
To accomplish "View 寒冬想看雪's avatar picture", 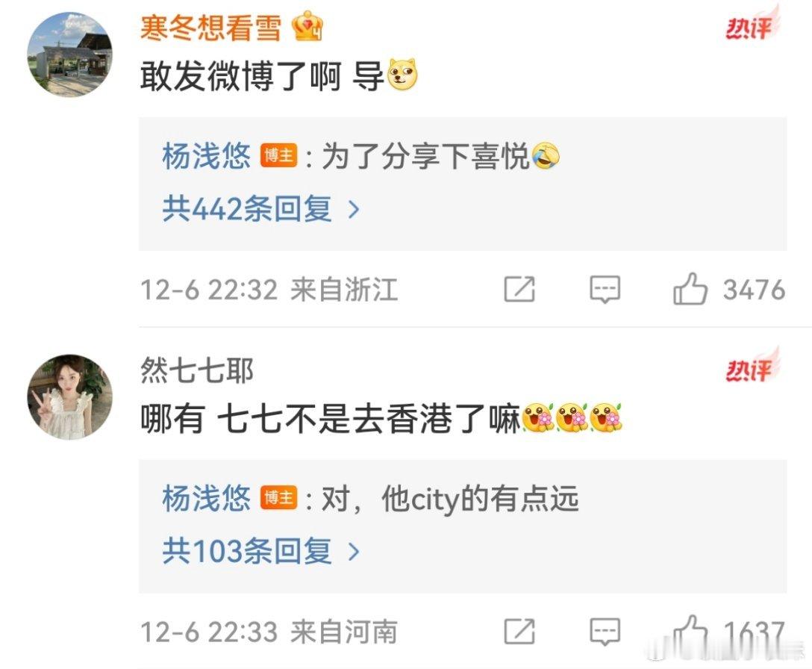I will 69,55.
